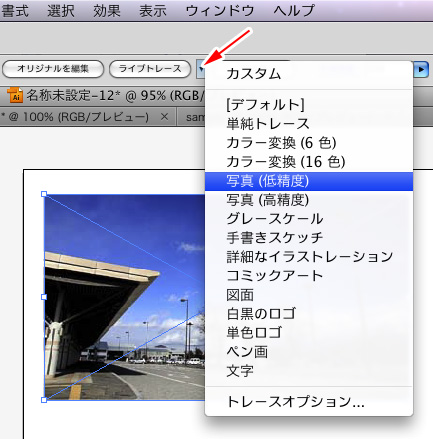The width and height of the screenshot is (433, 439).
Task: Open the 書式 menu
Action: (x=15, y=11)
